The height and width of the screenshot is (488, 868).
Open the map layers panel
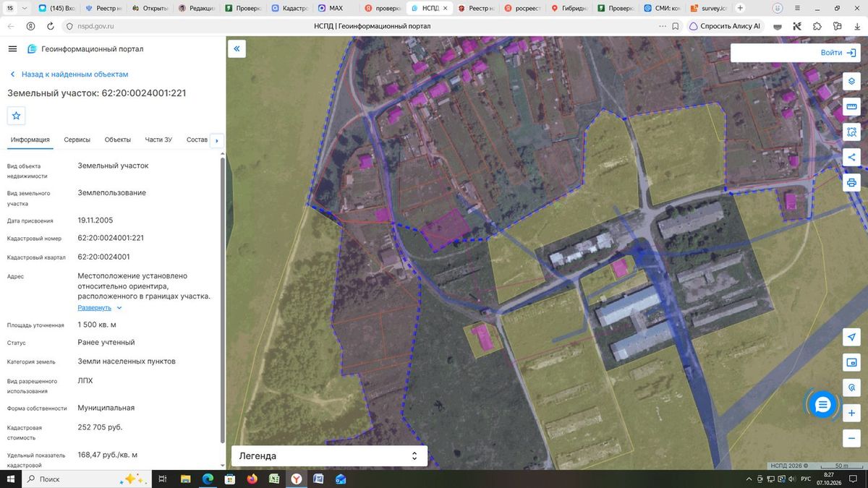851,80
